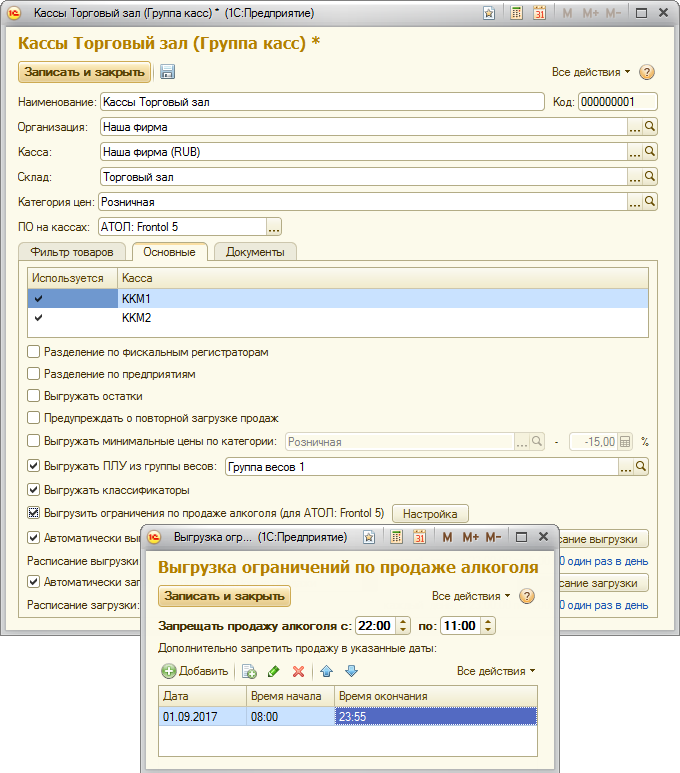Open Все действия menu in alcohol dialog header
680x773 pixels.
coord(471,596)
